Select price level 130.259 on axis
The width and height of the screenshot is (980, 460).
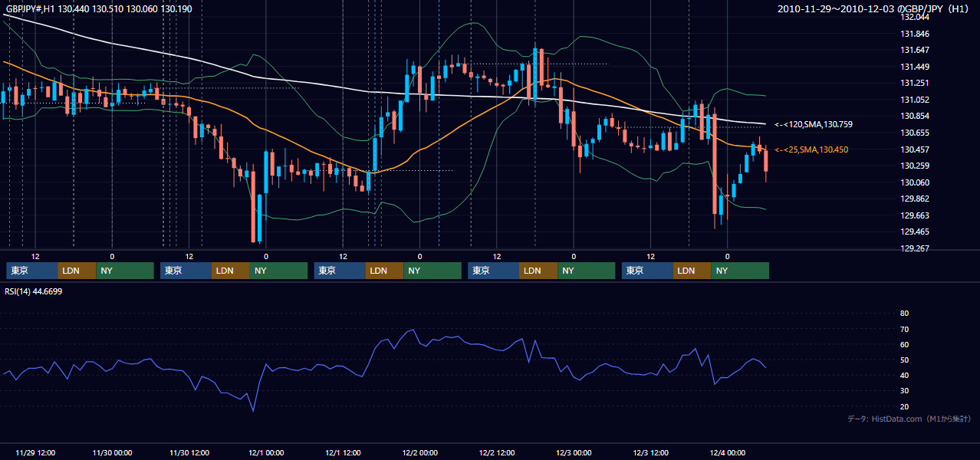914,166
